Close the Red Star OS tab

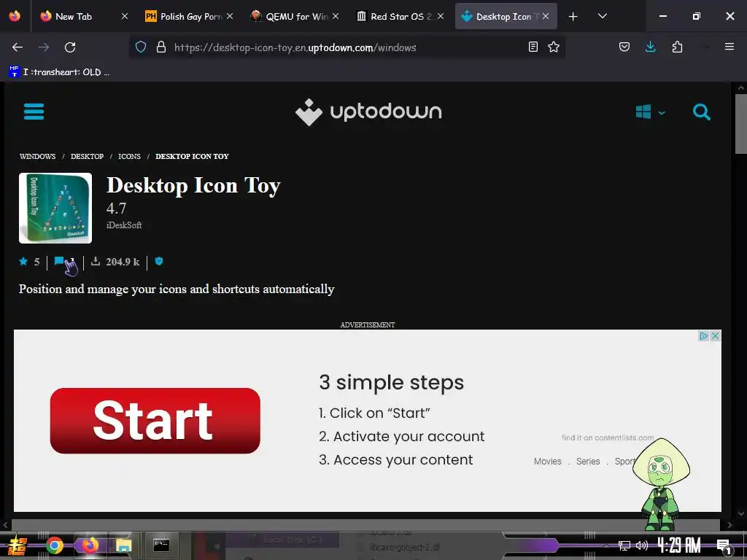click(x=441, y=16)
